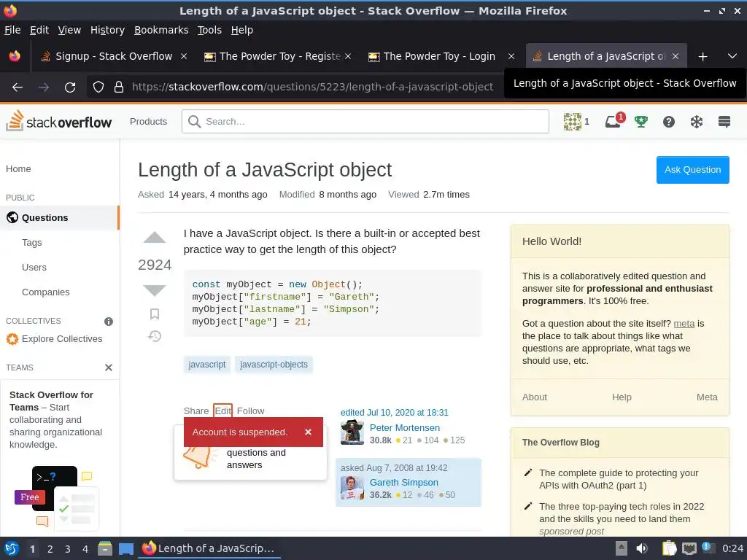
Task: Open the inbox icon with red badge
Action: [x=614, y=122]
